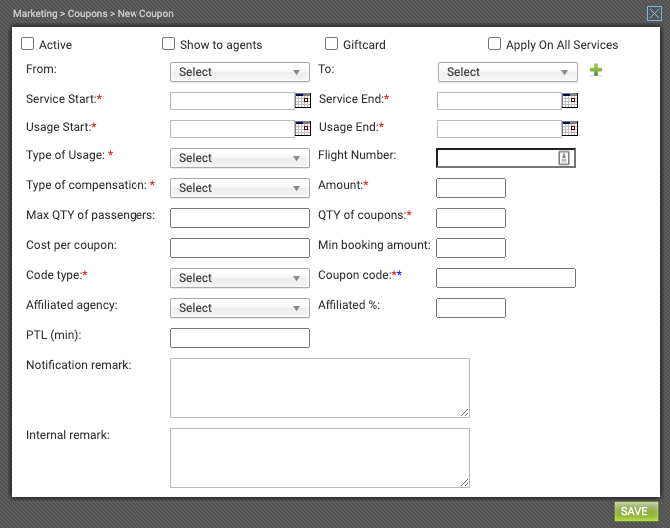670x528 pixels.
Task: Click inside the Notification remark textarea
Action: [320, 388]
